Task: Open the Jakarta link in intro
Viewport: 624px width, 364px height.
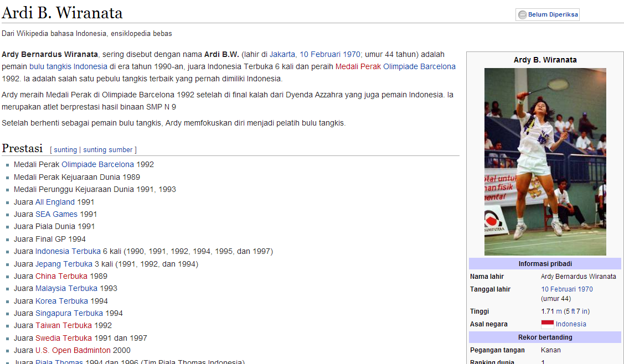Action: coord(282,55)
